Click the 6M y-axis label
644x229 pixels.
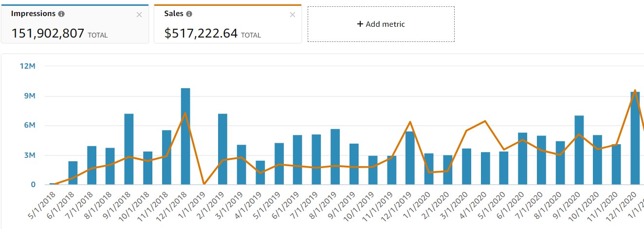(x=31, y=126)
